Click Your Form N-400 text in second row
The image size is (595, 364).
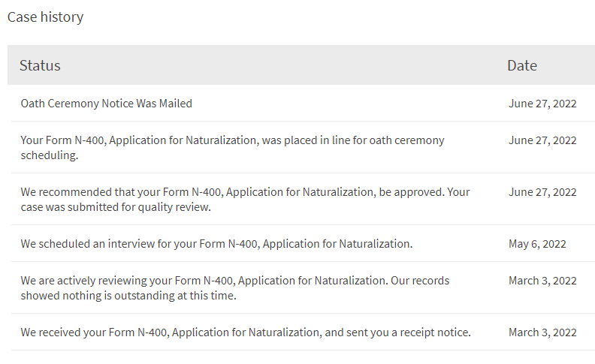click(62, 140)
